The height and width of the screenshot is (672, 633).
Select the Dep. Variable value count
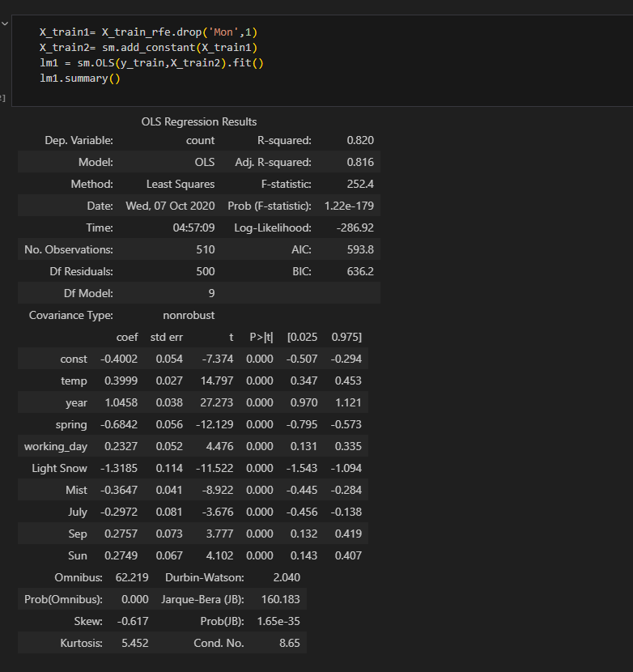(x=200, y=140)
